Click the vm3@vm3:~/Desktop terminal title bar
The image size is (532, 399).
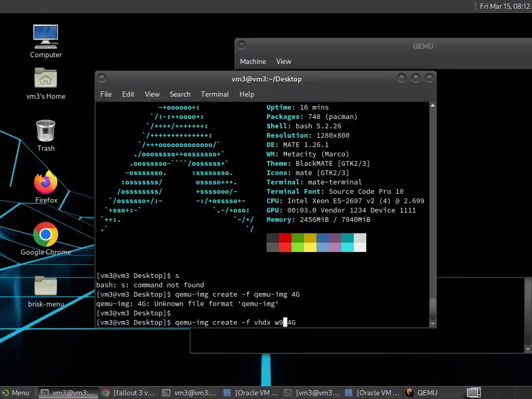(x=267, y=79)
